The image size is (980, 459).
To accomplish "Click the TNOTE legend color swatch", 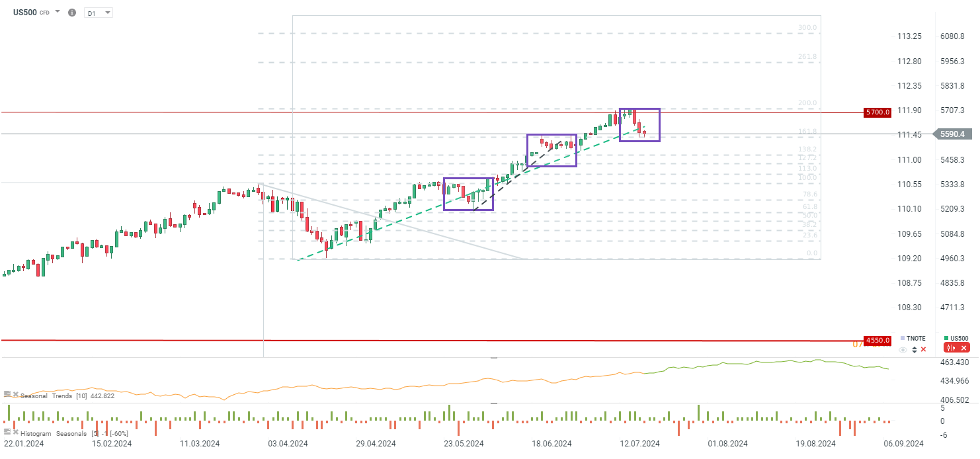I will (903, 338).
